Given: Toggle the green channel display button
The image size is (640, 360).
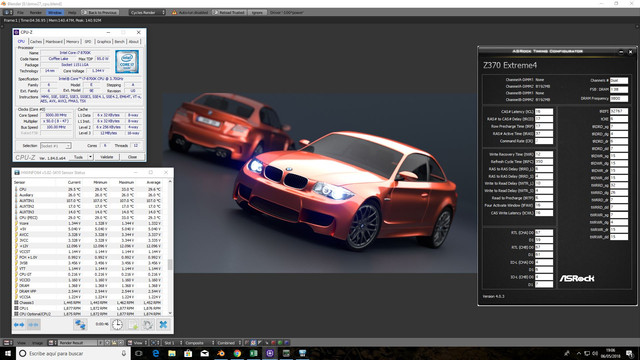Looking at the screenshot, I should click(x=280, y=343).
